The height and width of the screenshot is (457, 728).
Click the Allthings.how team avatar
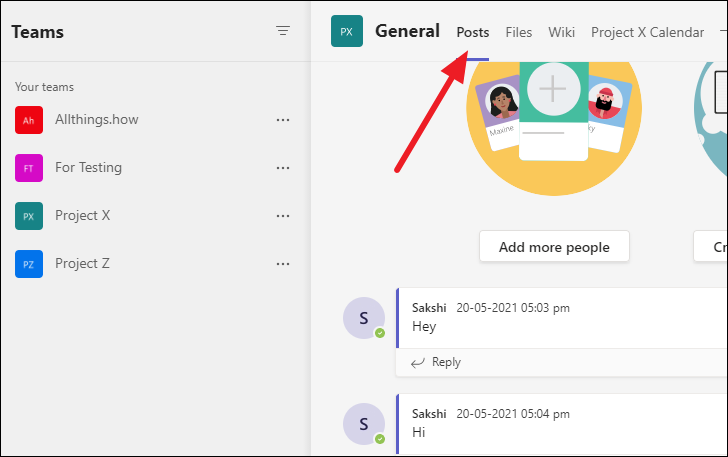[x=29, y=120]
